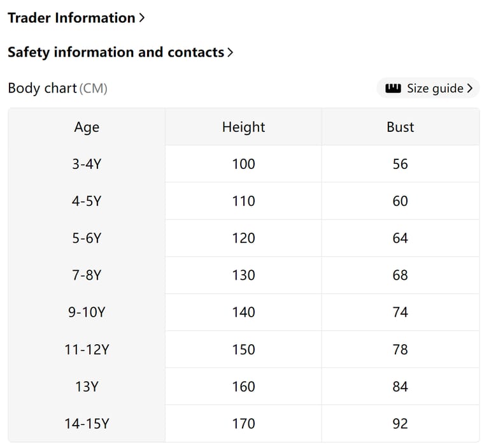Select the 5-6Y age cell
Viewport: 489px width, 448px height.
[87, 238]
